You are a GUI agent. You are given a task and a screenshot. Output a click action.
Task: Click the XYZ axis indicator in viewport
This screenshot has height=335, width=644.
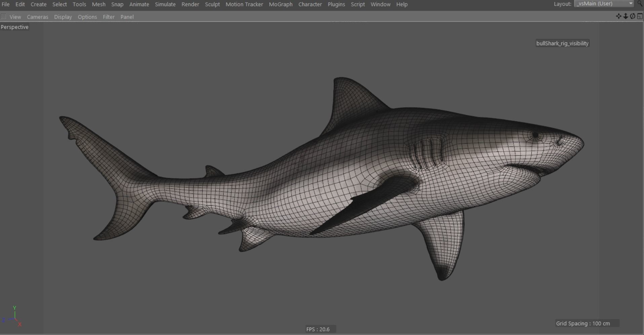(x=12, y=316)
